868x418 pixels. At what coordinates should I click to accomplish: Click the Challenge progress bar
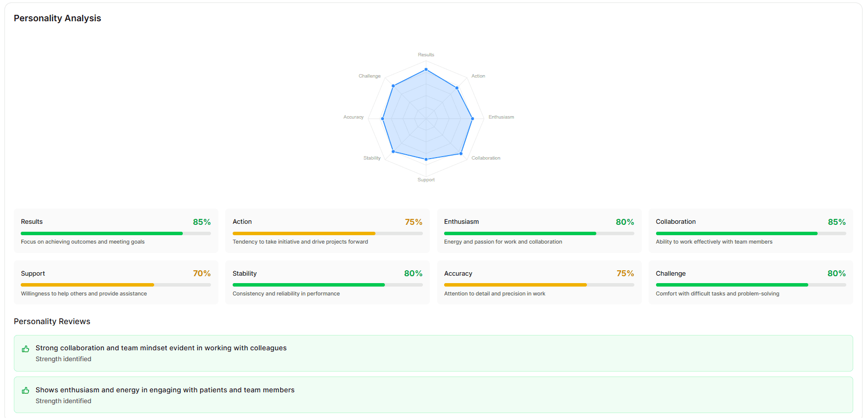pos(732,285)
